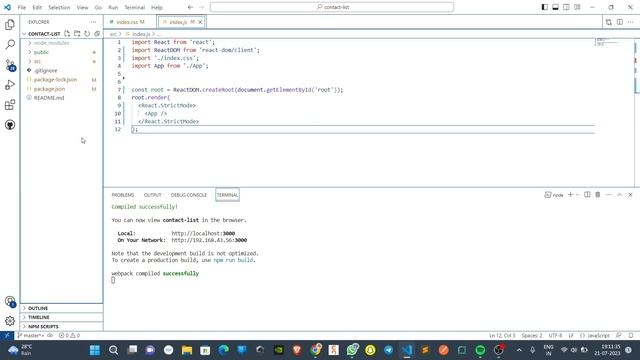Click Ln 12, Col 3 in status bar
The image size is (640, 360).
(502, 336)
